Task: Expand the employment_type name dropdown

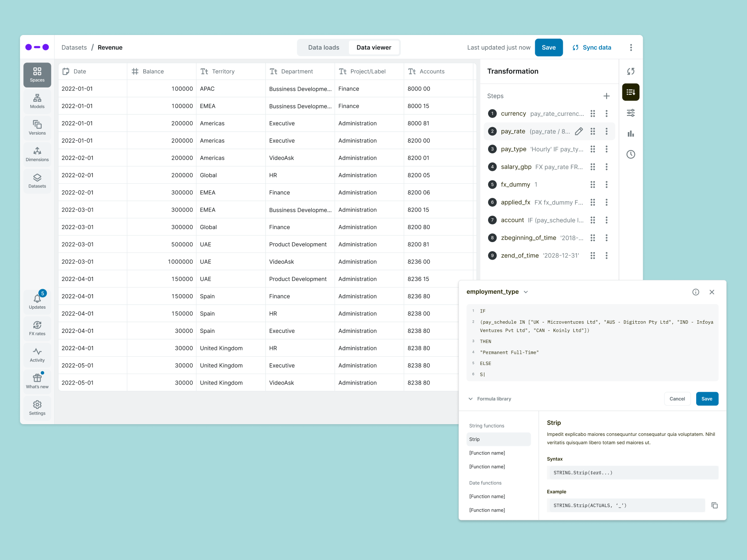Action: click(526, 292)
